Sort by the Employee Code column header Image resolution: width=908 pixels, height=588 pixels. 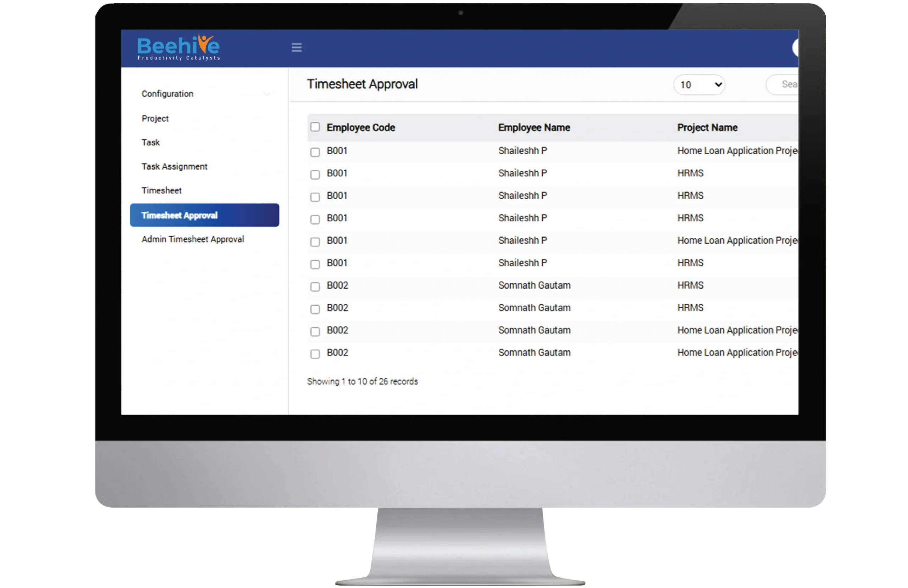(x=360, y=127)
